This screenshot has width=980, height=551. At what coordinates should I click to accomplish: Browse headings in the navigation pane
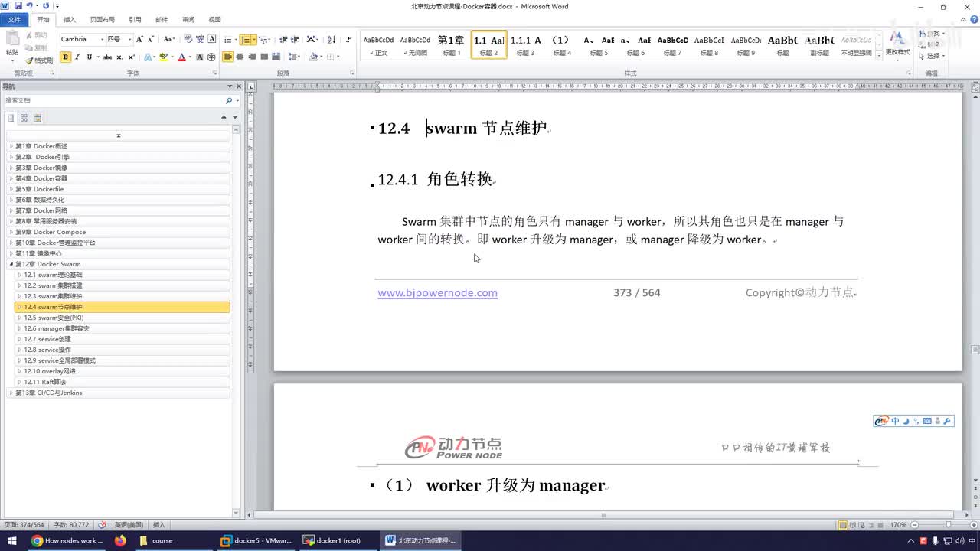(x=11, y=118)
